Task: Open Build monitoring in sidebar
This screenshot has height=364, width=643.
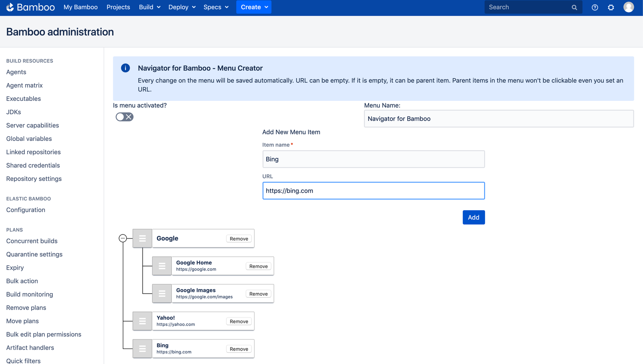Action: click(30, 295)
